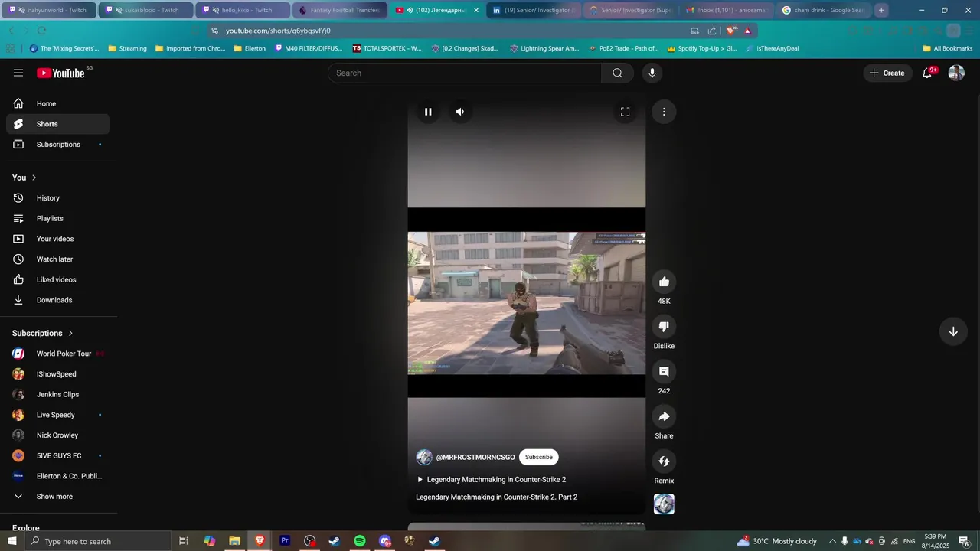The width and height of the screenshot is (980, 551).
Task: Close the active YouTube tab
Action: click(x=476, y=10)
